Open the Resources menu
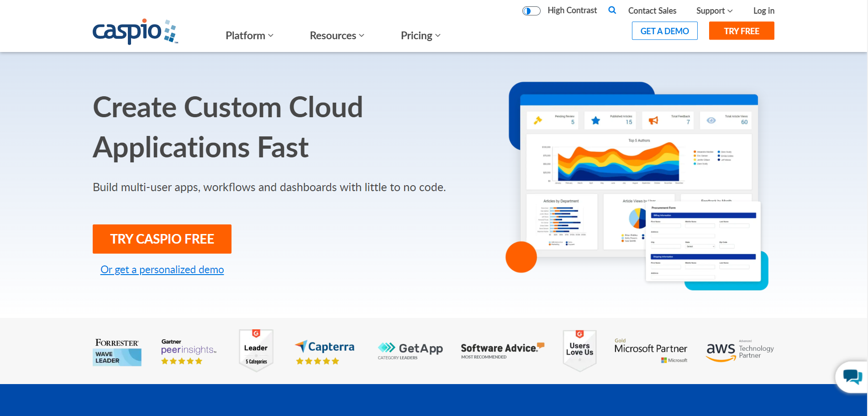Image resolution: width=868 pixels, height=416 pixels. coord(337,36)
